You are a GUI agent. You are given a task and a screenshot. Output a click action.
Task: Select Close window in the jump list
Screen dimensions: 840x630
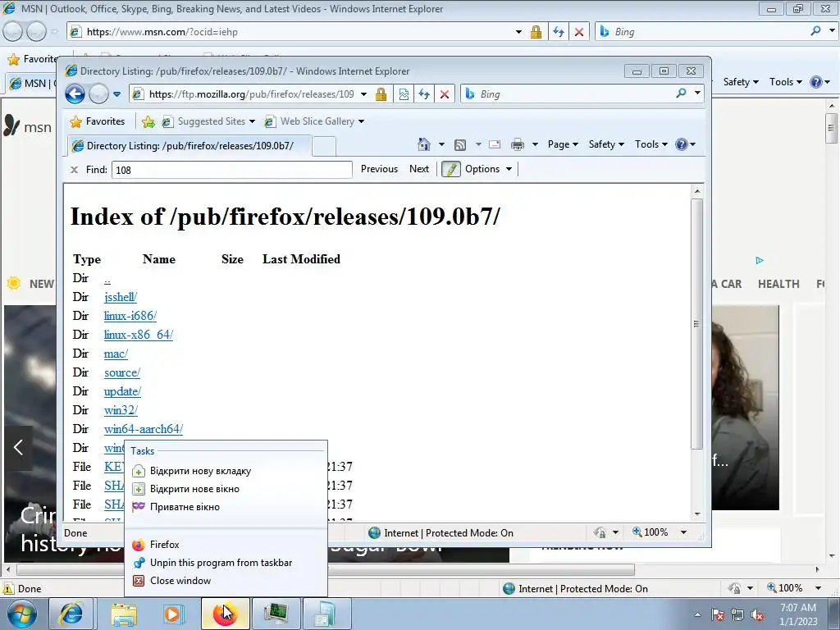coord(226,581)
